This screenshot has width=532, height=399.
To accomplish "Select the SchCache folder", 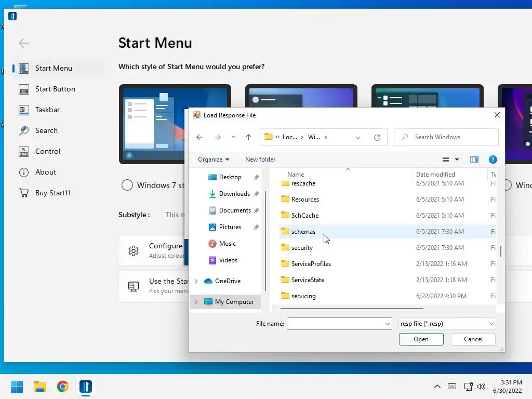I will coord(387,216).
